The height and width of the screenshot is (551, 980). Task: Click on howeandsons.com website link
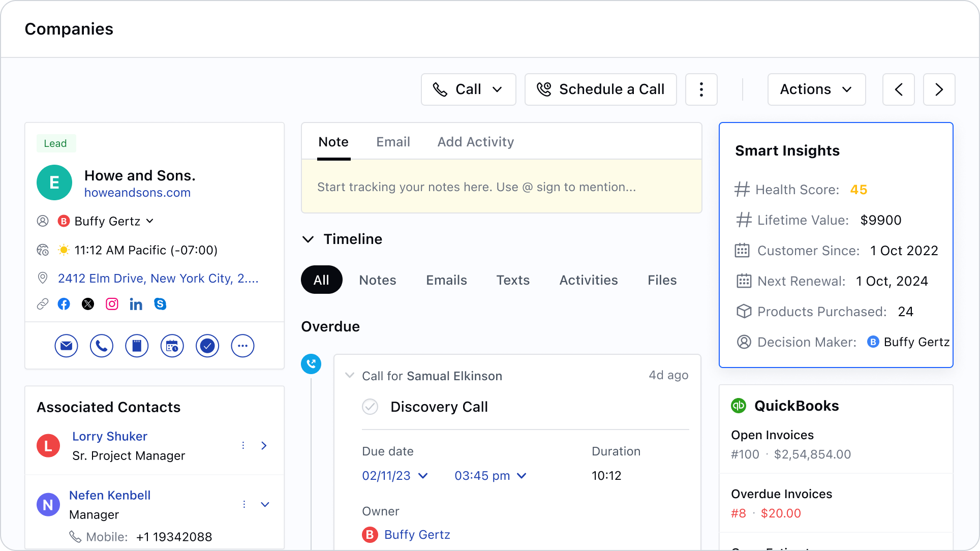coord(137,193)
